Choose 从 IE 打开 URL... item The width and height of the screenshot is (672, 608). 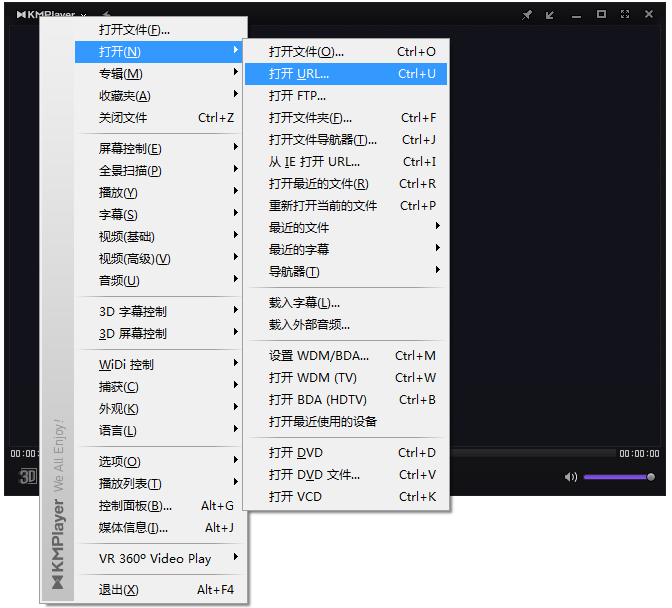coord(346,162)
